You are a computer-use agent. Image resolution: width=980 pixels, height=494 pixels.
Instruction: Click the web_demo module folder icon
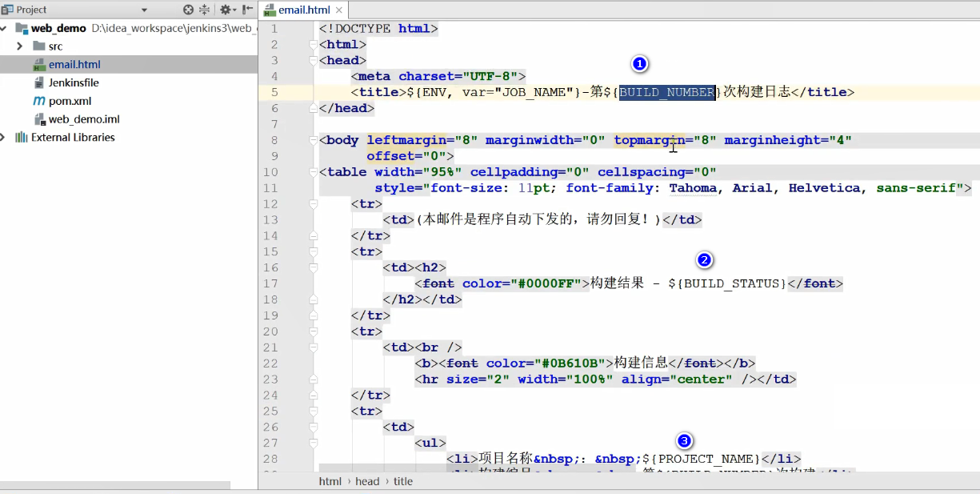22,28
